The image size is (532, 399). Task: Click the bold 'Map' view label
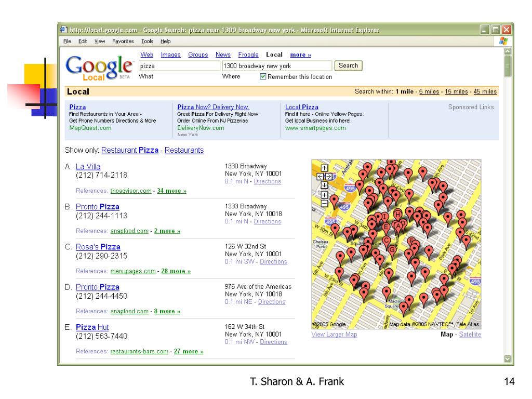click(447, 334)
